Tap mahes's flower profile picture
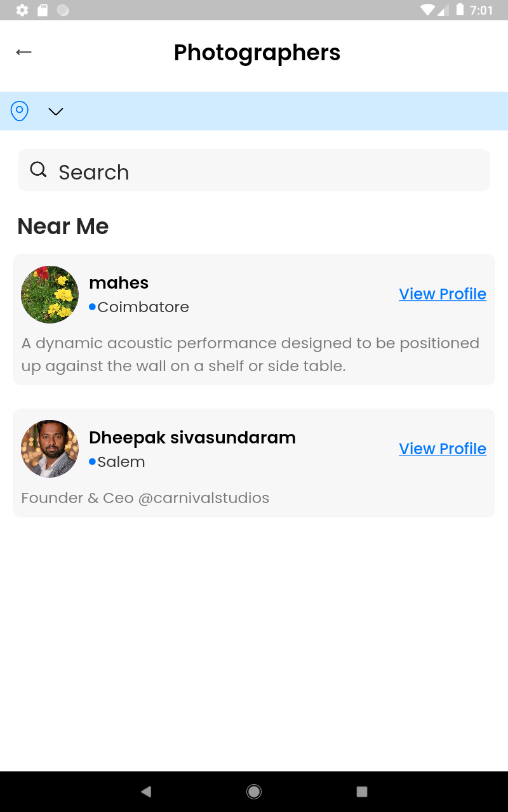This screenshot has width=508, height=812. tap(50, 294)
